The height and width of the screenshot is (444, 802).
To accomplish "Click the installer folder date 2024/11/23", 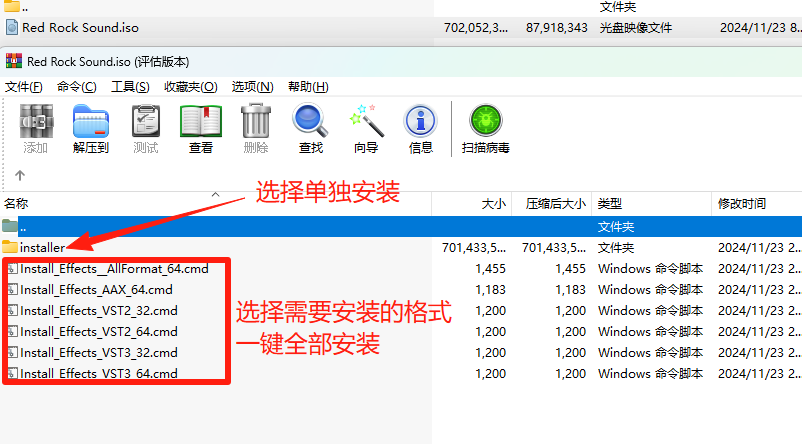I will [x=759, y=248].
